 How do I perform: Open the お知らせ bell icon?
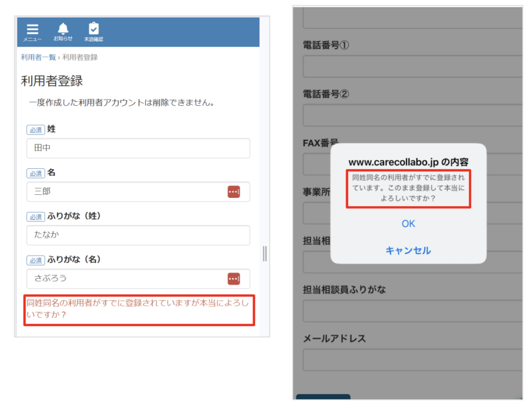click(x=63, y=32)
